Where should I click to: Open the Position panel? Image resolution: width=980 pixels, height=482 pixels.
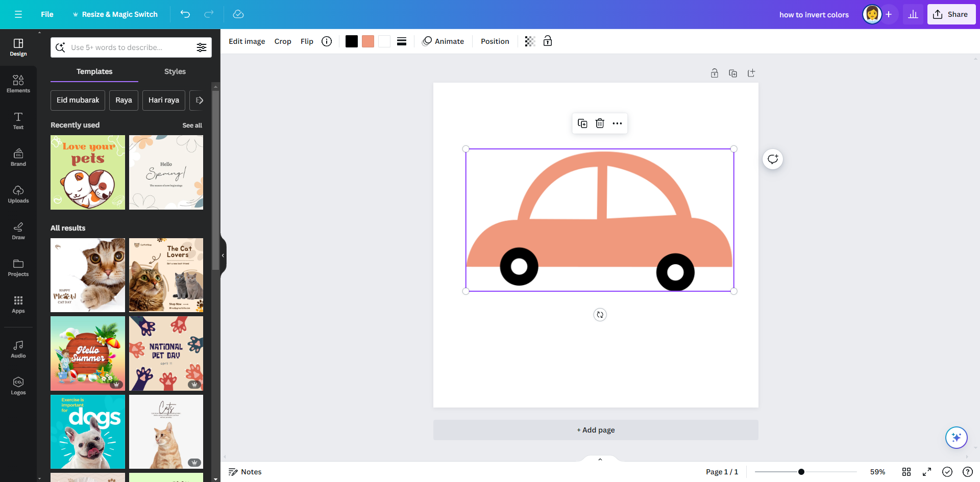pos(495,41)
